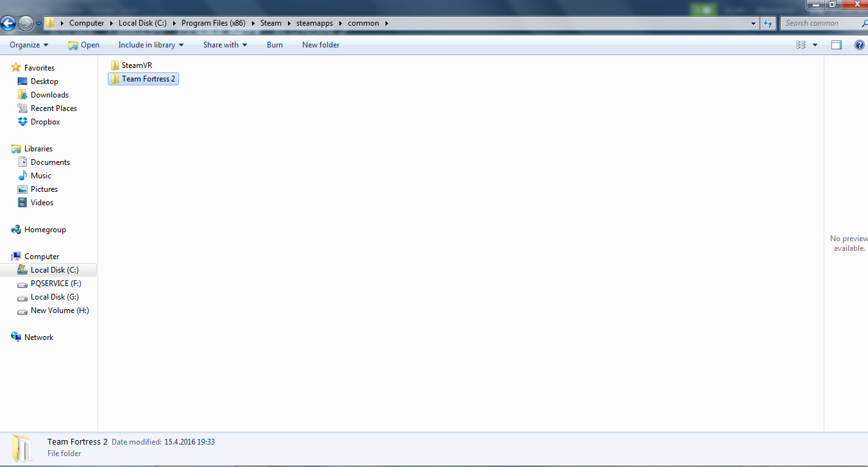
Task: Click Computer in the address breadcrumb
Action: 87,23
